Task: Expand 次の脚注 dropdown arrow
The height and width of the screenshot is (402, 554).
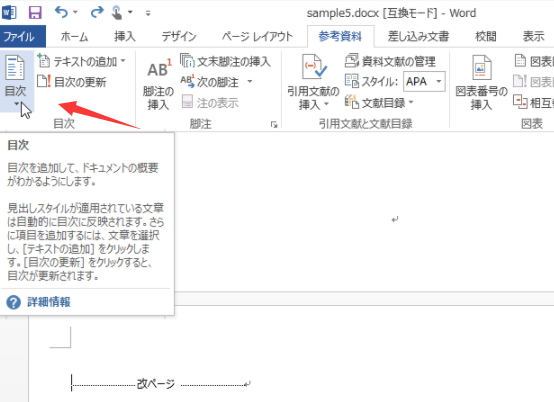Action: click(x=249, y=82)
